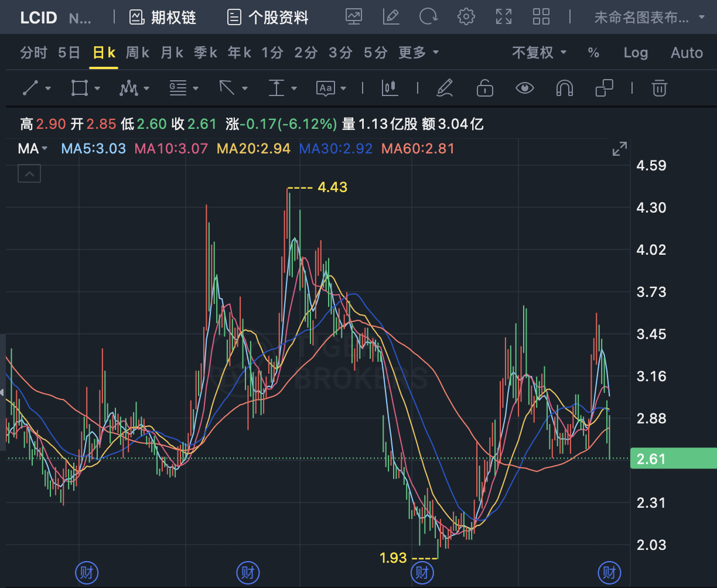717x588 pixels.
Task: Open the multi-chart grid layout icon
Action: coord(541,17)
